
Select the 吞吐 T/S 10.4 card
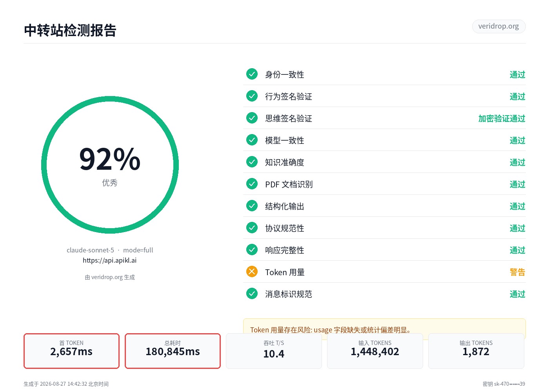click(274, 351)
